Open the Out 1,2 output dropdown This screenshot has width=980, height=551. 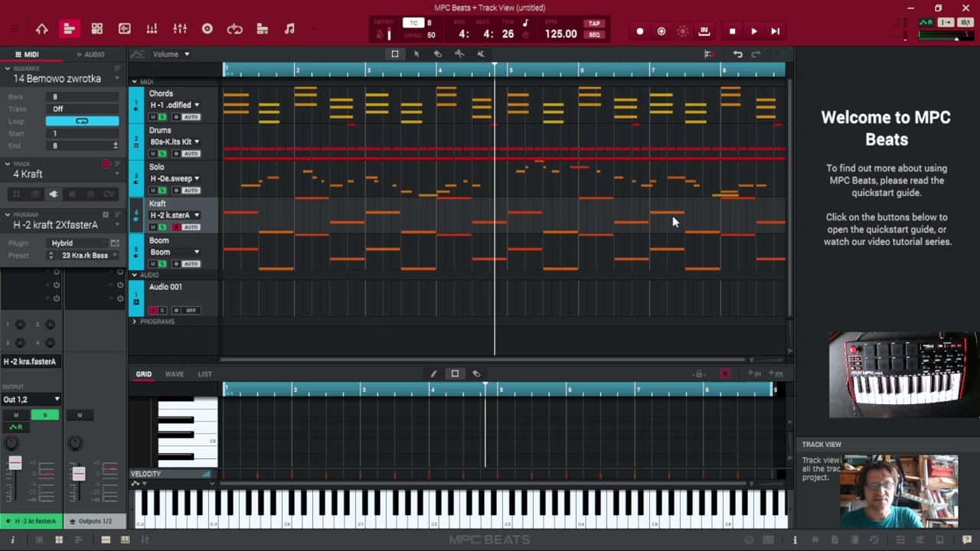pos(31,399)
